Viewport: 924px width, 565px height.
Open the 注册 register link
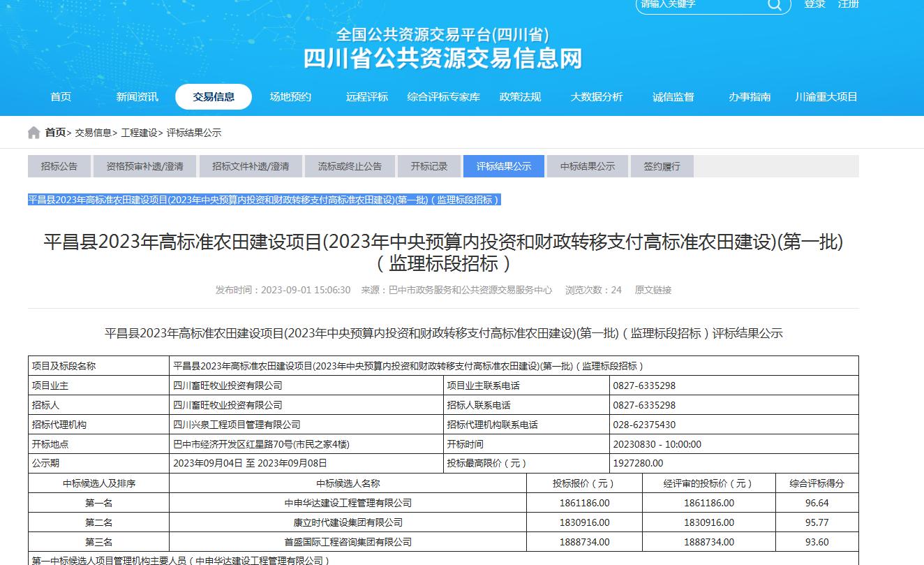849,4
